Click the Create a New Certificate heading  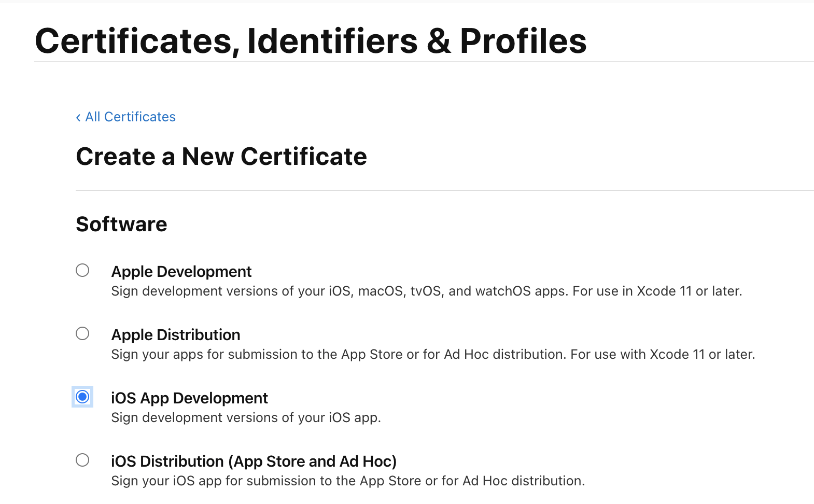[x=221, y=157]
